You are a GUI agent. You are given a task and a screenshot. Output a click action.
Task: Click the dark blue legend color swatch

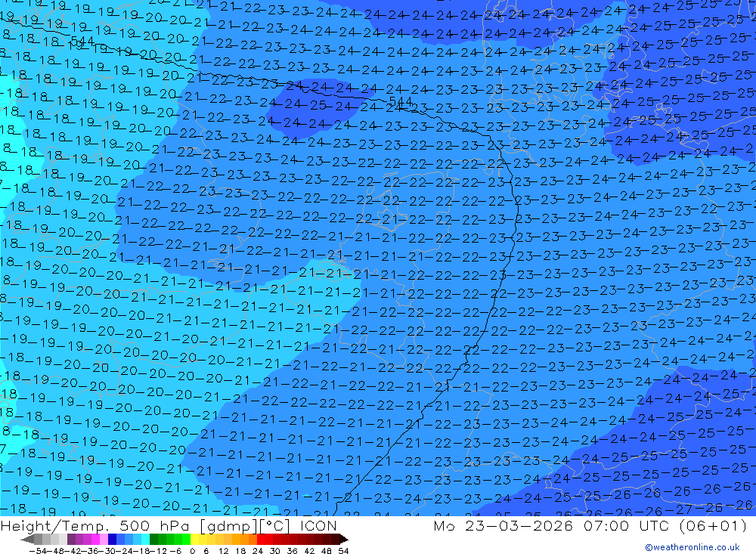[112, 539]
